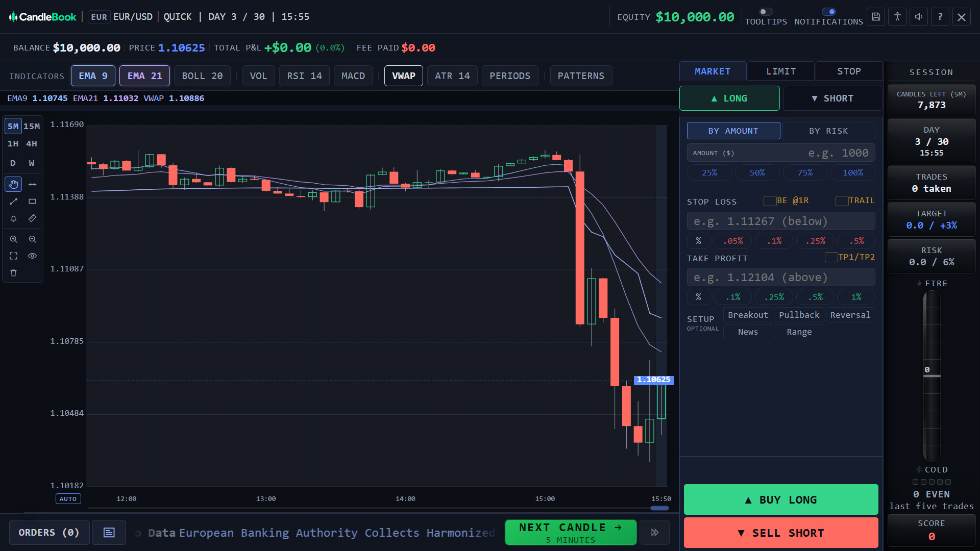This screenshot has width=980, height=551.
Task: Mute sound with the speaker icon
Action: click(919, 17)
